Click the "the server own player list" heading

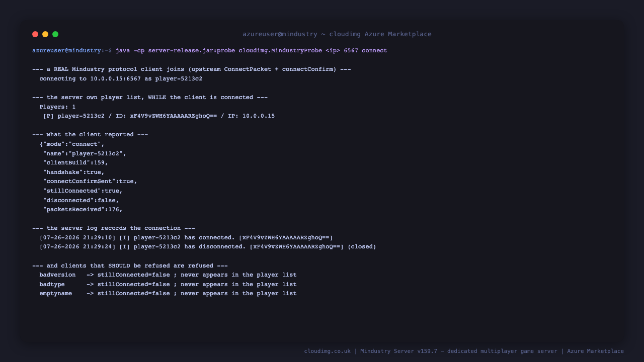coord(150,98)
